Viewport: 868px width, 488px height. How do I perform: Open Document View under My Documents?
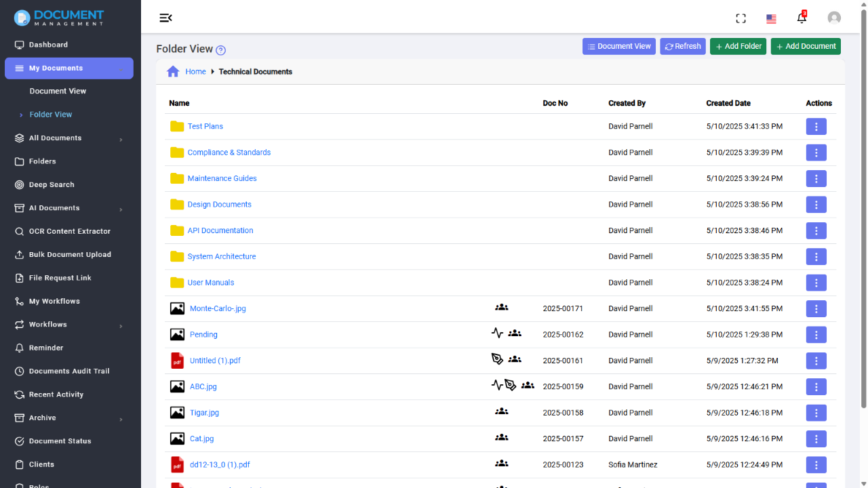(58, 91)
